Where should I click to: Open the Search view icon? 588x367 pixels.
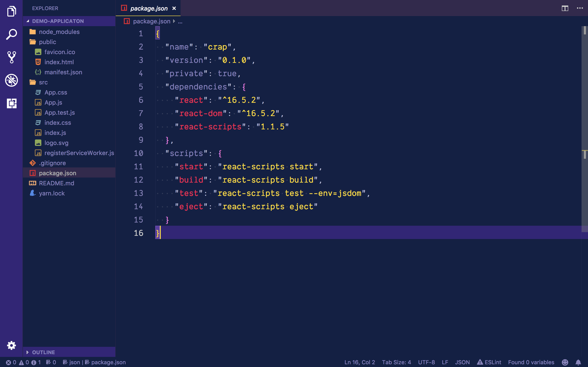(x=11, y=34)
